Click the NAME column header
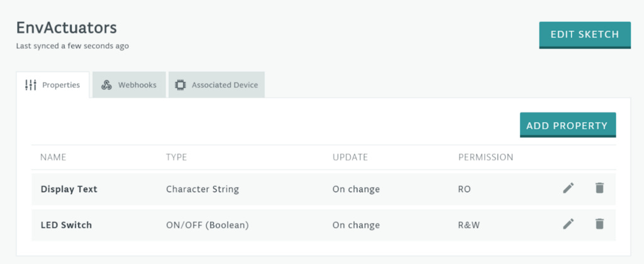 point(53,157)
